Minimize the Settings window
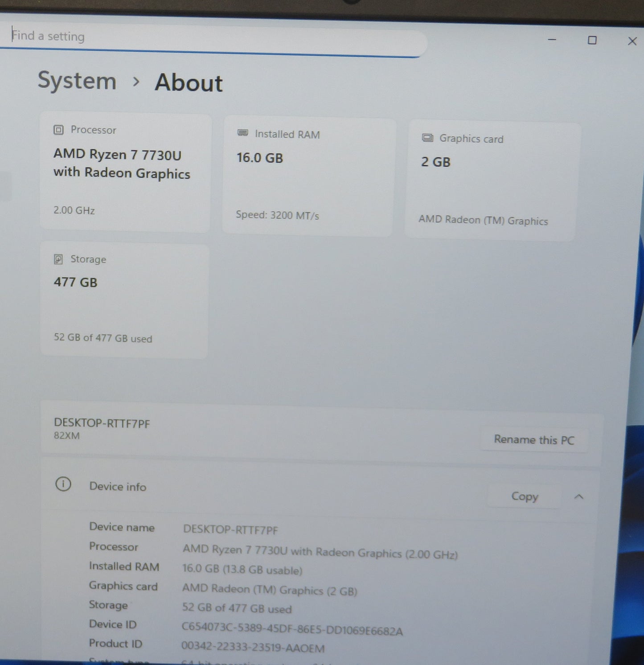Viewport: 644px width, 665px height. [552, 40]
